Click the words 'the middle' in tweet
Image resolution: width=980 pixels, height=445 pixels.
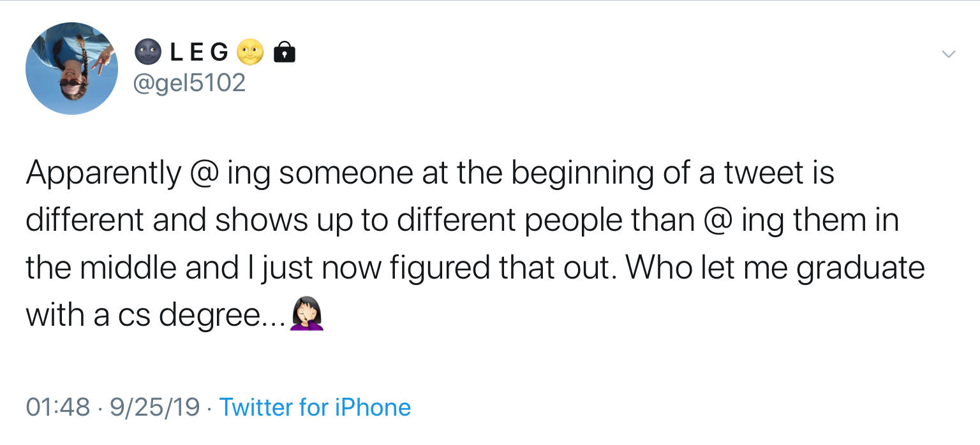[101, 269]
